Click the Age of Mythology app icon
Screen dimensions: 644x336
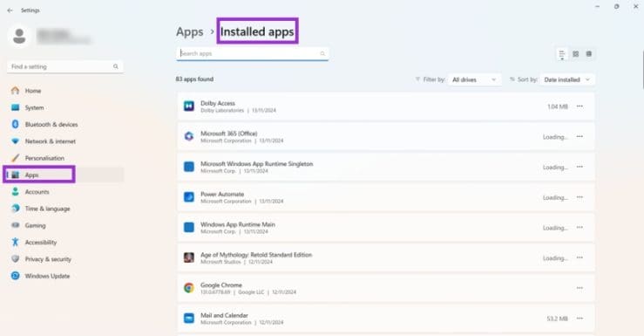pyautogui.click(x=189, y=257)
